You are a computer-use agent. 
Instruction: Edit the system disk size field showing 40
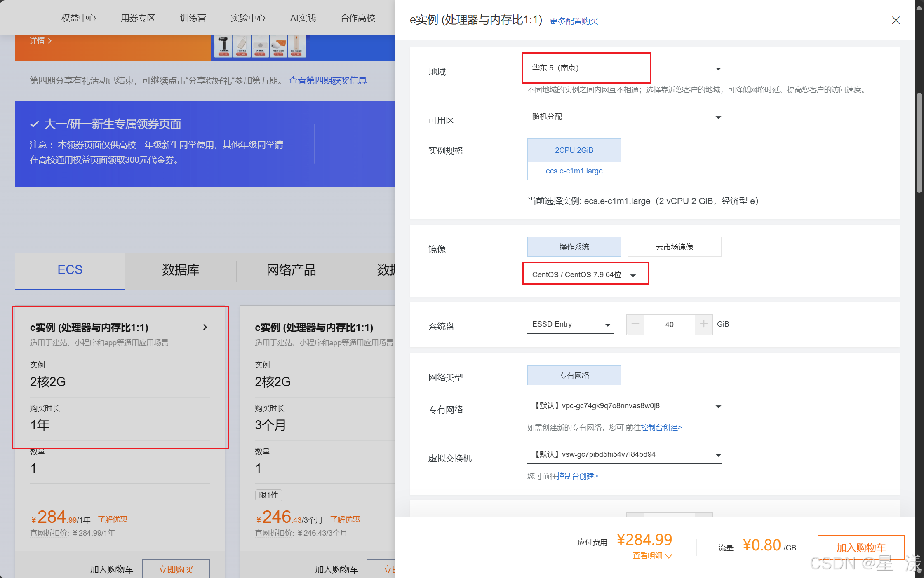(669, 324)
